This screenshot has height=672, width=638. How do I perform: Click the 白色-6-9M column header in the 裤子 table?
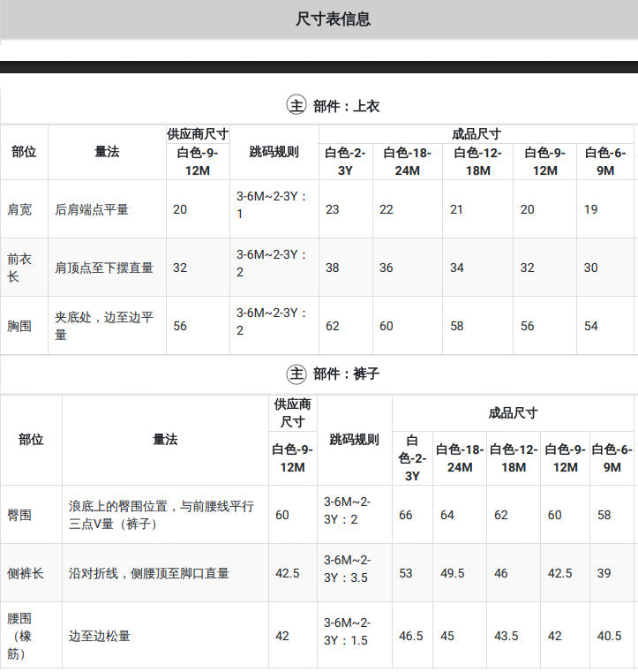(x=612, y=458)
